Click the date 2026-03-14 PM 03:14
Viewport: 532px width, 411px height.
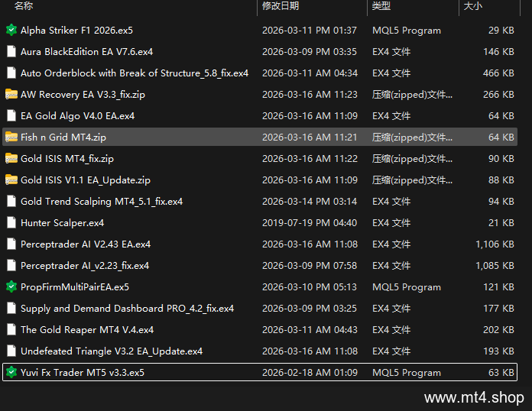click(x=310, y=201)
